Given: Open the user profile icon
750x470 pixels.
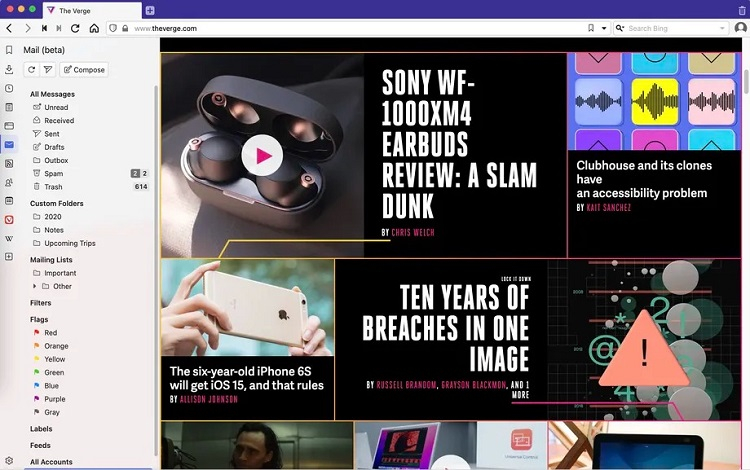Looking at the screenshot, I should [x=740, y=28].
